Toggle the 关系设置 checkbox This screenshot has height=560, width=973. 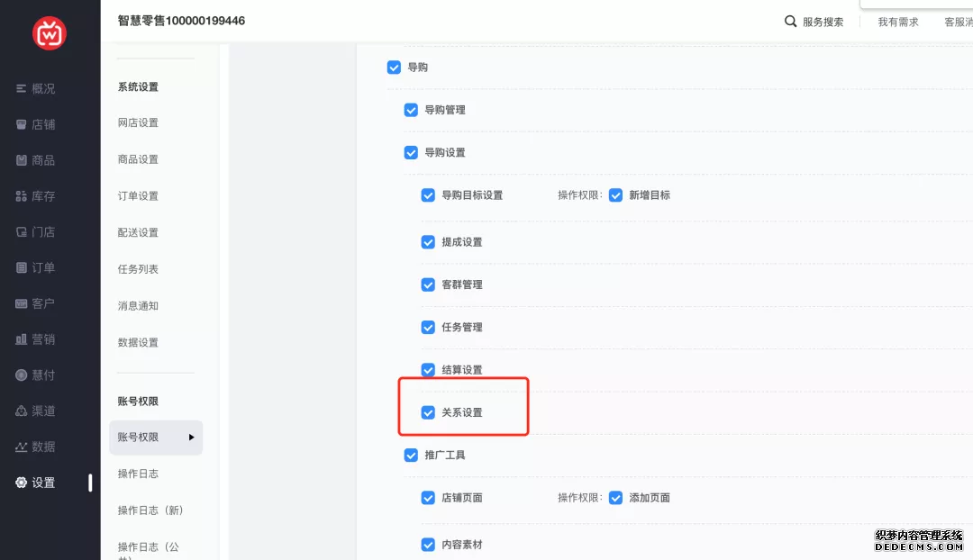point(428,412)
